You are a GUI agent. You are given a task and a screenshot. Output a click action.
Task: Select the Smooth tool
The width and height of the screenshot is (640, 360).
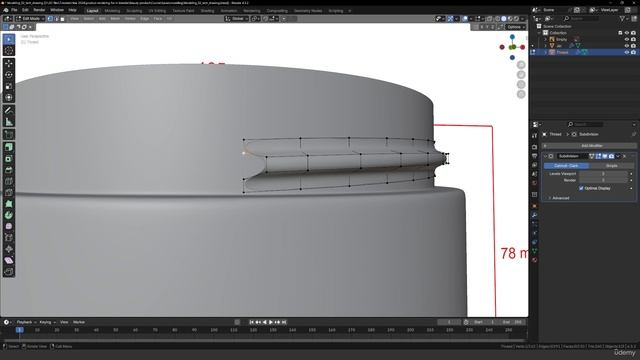pos(9,226)
